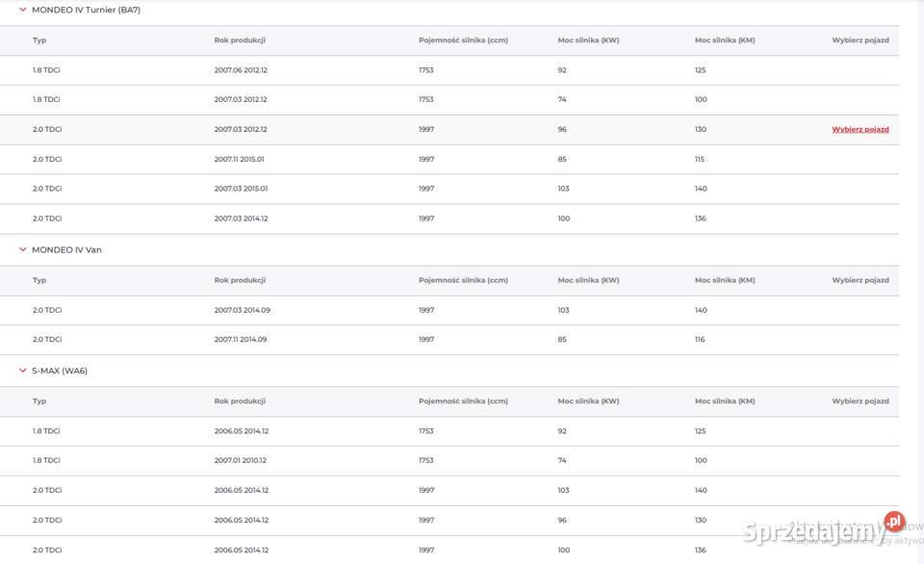
Task: Click '136' KM value in 2007.03 2014.12 row
Action: 700,218
